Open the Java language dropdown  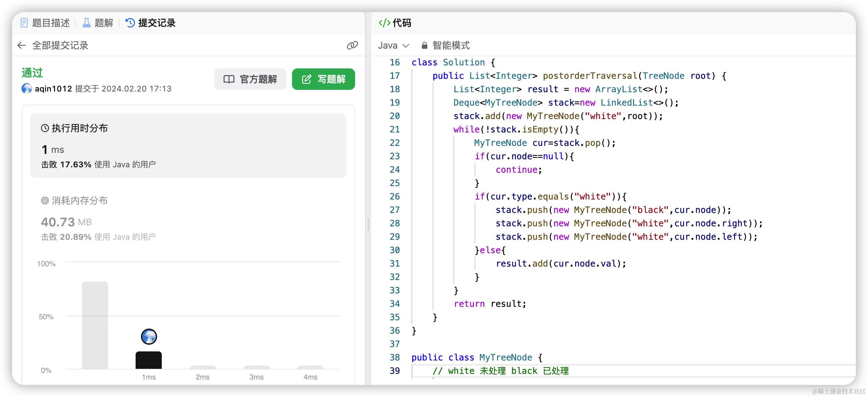pyautogui.click(x=393, y=46)
